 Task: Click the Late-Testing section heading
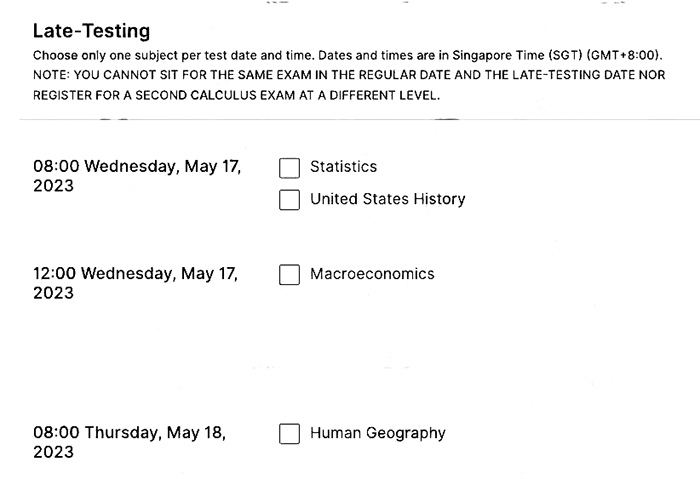click(91, 32)
